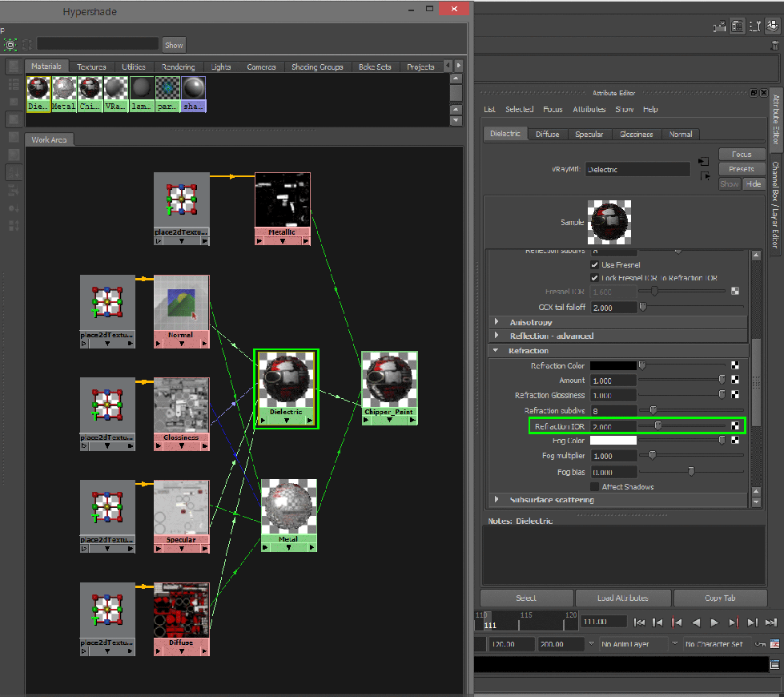Enable the Affect Shadows checkbox
Screen dimensions: 784x697
594,487
